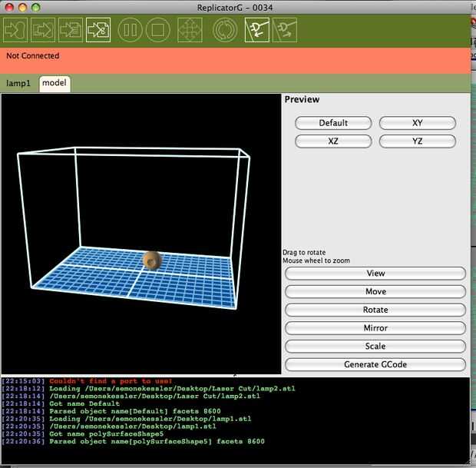
Task: Click the 'Mouse wheel to zoom' hint text
Action: pos(316,261)
